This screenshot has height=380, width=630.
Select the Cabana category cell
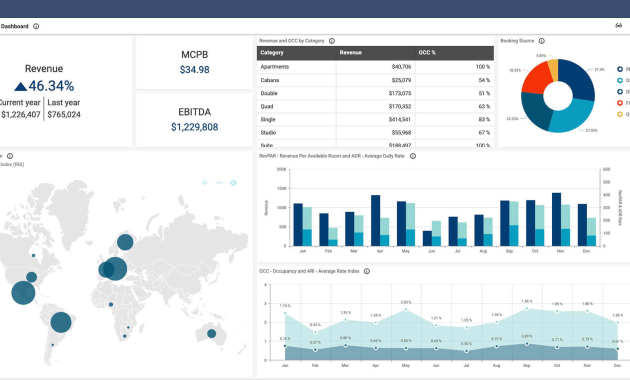point(296,80)
